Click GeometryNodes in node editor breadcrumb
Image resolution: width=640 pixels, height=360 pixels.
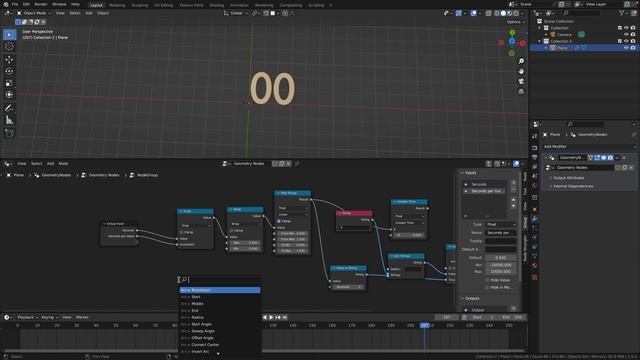[56, 175]
